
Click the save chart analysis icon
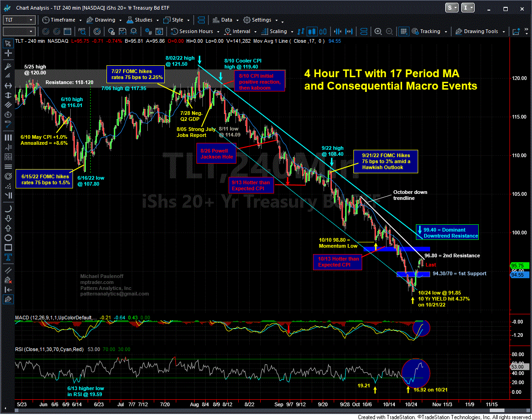123,32
